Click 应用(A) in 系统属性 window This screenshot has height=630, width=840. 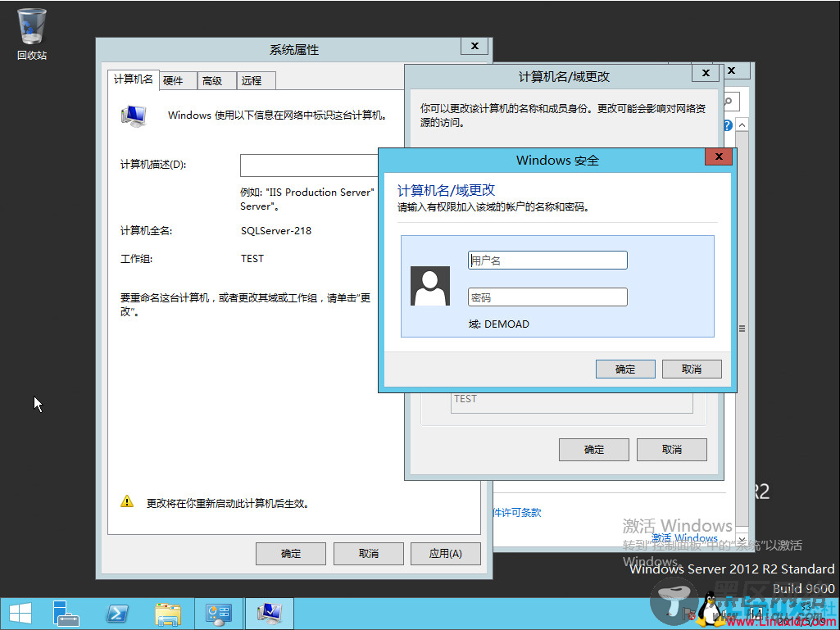click(x=446, y=553)
